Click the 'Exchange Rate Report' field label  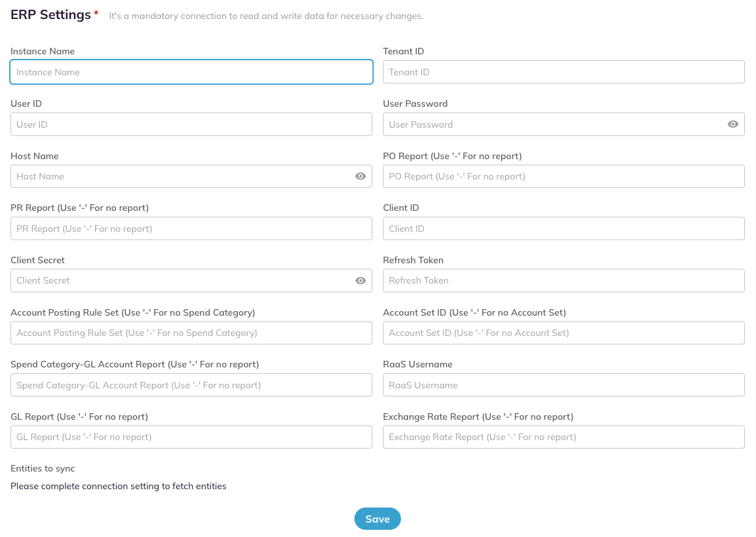(x=478, y=417)
